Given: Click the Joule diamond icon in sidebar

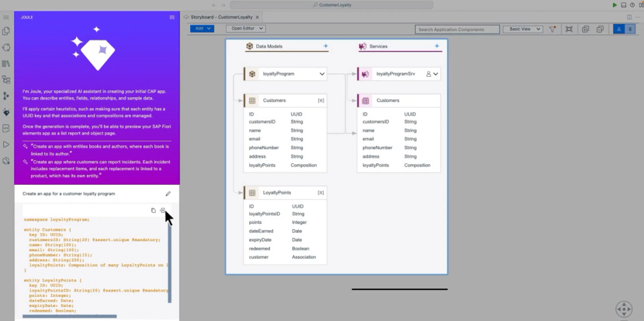Looking at the screenshot, I should (6, 112).
